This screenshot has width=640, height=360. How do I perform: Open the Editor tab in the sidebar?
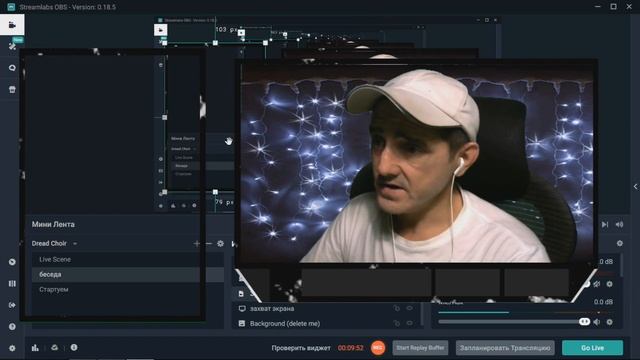(x=12, y=25)
